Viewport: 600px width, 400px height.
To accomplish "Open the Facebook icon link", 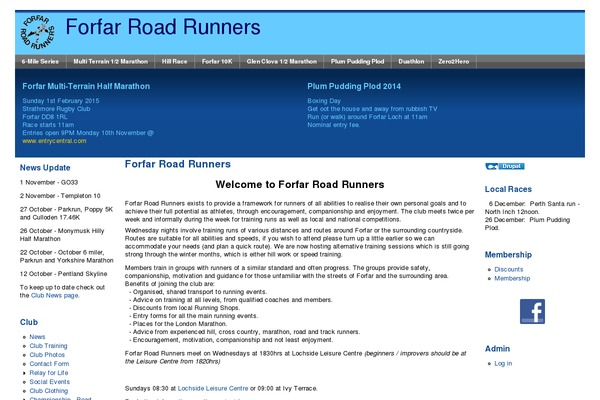I will (x=532, y=312).
